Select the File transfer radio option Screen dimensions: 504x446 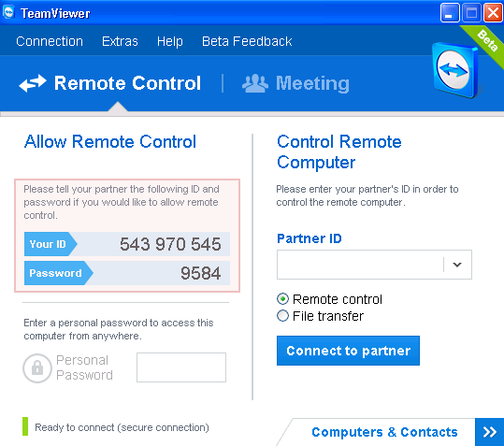click(x=282, y=316)
